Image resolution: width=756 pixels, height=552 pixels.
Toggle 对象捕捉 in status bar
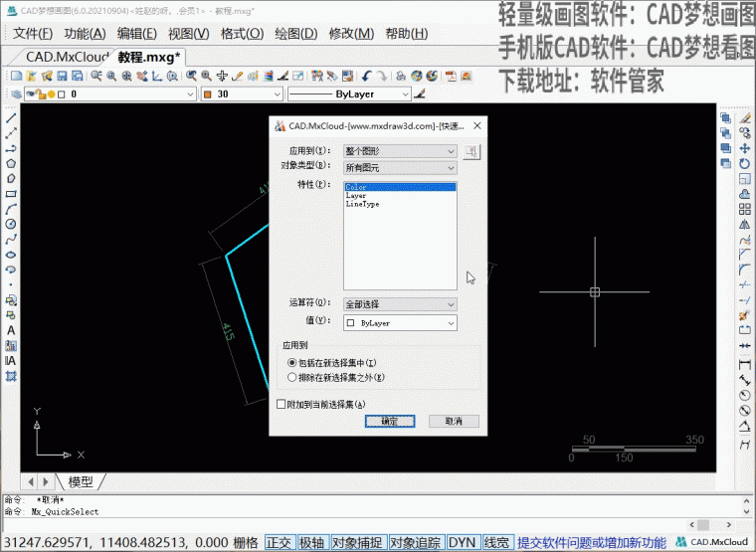click(x=357, y=542)
